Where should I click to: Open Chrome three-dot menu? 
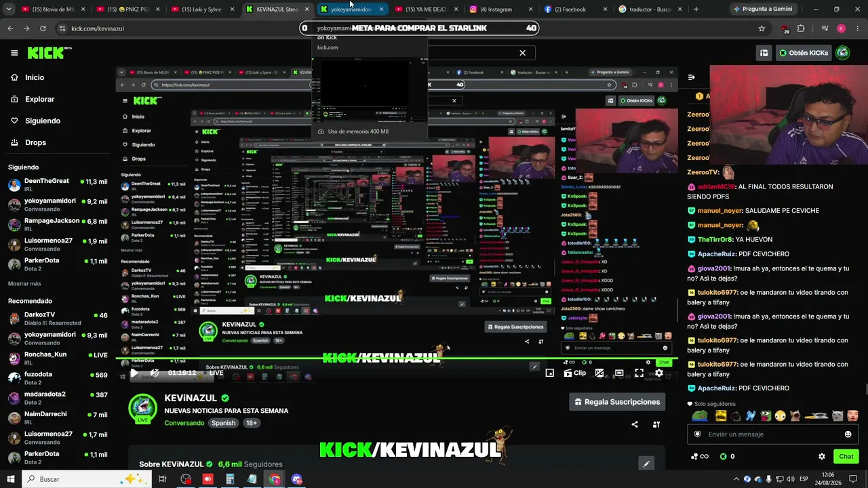pyautogui.click(x=856, y=28)
